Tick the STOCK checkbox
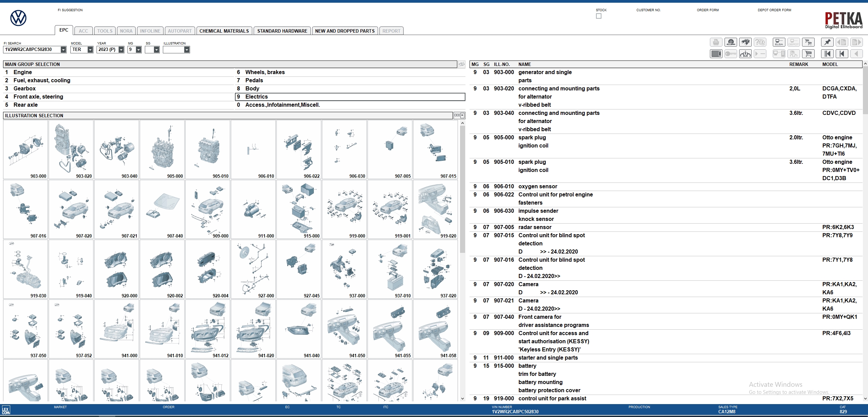Image resolution: width=868 pixels, height=417 pixels. click(599, 16)
